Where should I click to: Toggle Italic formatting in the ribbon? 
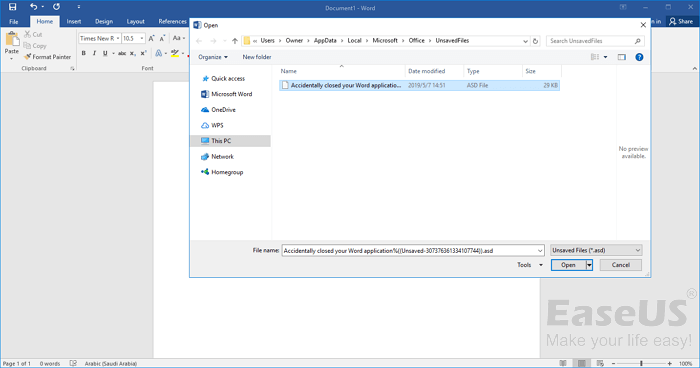point(94,53)
